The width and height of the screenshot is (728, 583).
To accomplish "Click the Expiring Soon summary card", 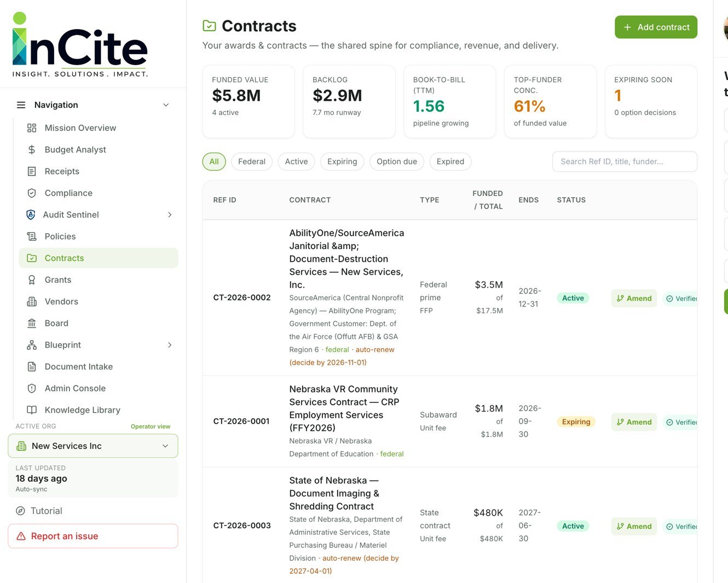I will 651,101.
